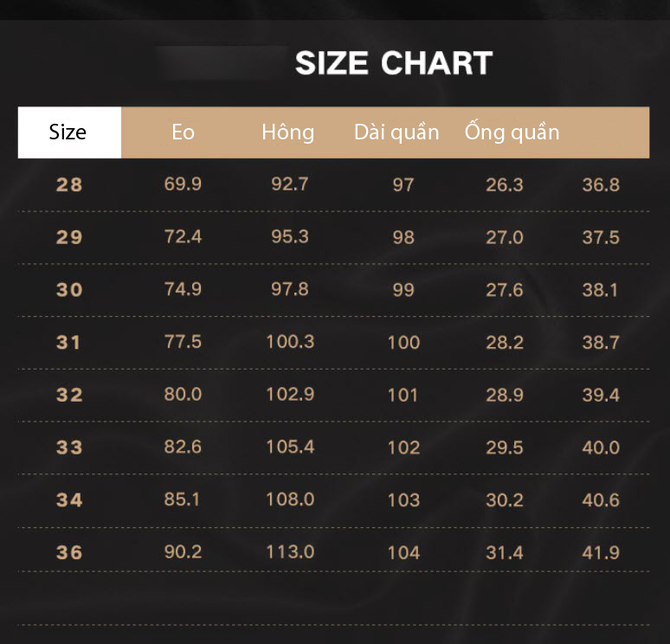Select the Ống quần header

tap(512, 132)
